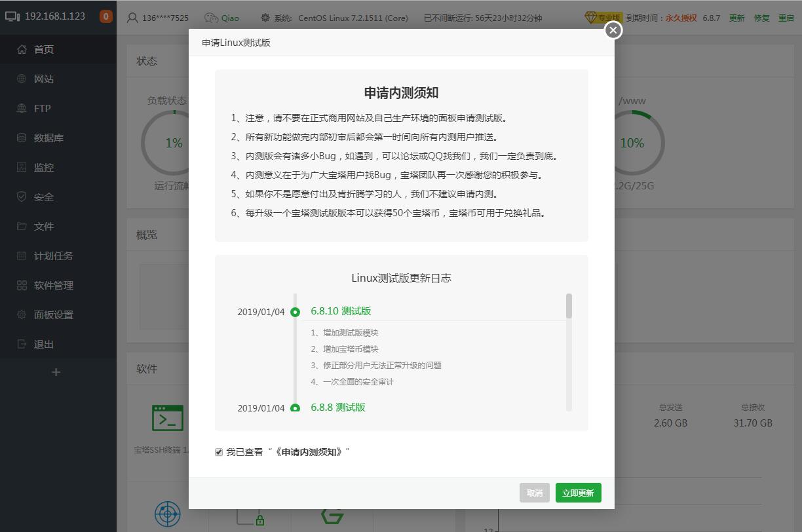Click the database icon beside 数据库
802x532 pixels.
[22, 138]
